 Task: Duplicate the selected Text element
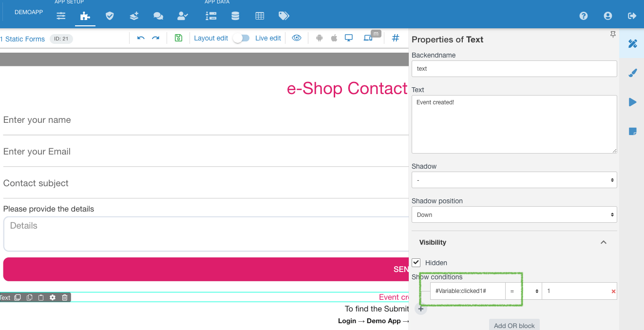[x=18, y=297]
